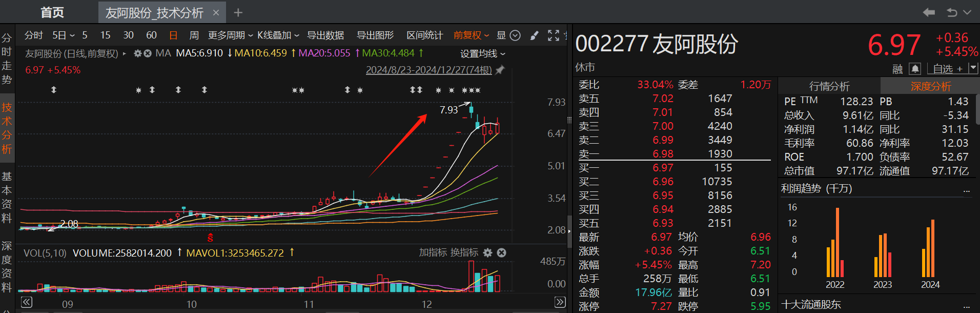Click the first event marker above chart
Viewport: 980px width, 313px height.
point(54,90)
